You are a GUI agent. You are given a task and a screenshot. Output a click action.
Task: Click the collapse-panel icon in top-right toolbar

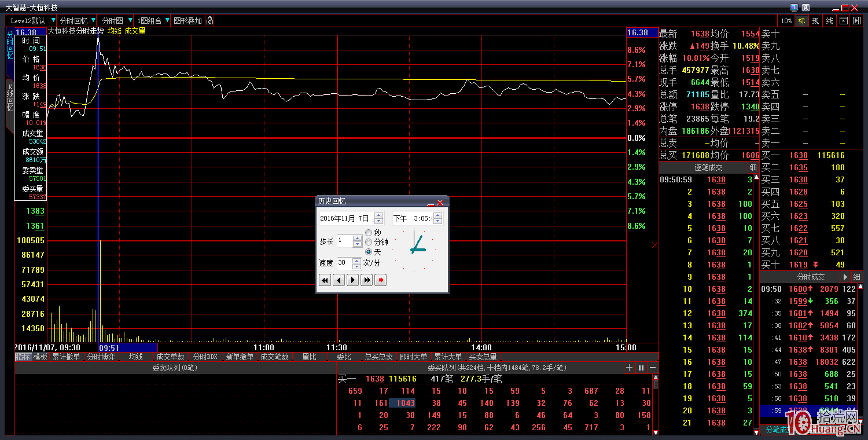click(x=844, y=21)
